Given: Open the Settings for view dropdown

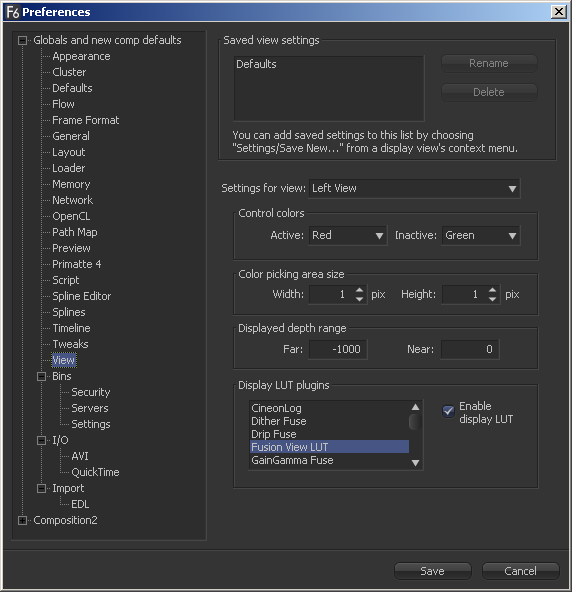Looking at the screenshot, I should 414,188.
